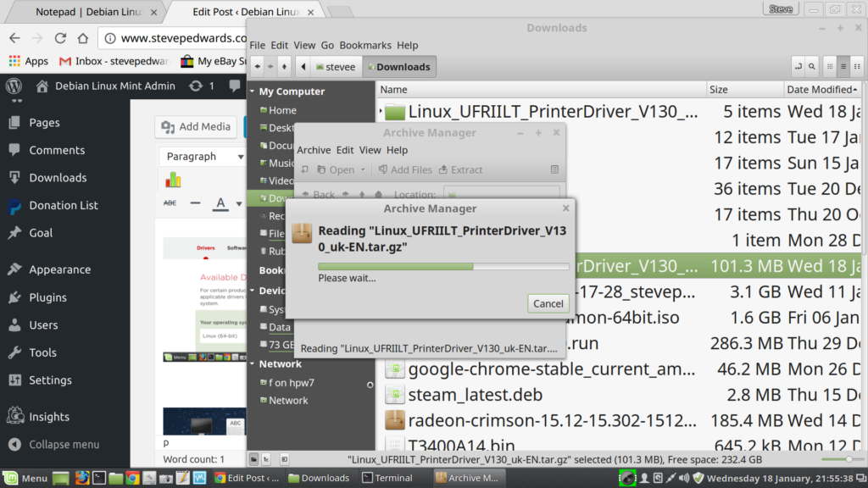Image resolution: width=868 pixels, height=488 pixels.
Task: Go up to the parent folder using the up arrow
Action: click(284, 67)
